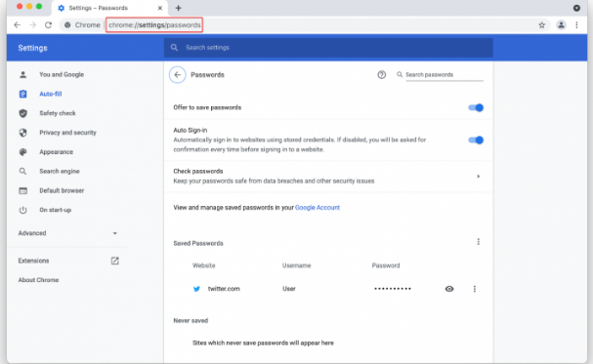Click the dark circle icon at tab strip's right end
Viewport: 593px width, 364px height.
tap(576, 8)
